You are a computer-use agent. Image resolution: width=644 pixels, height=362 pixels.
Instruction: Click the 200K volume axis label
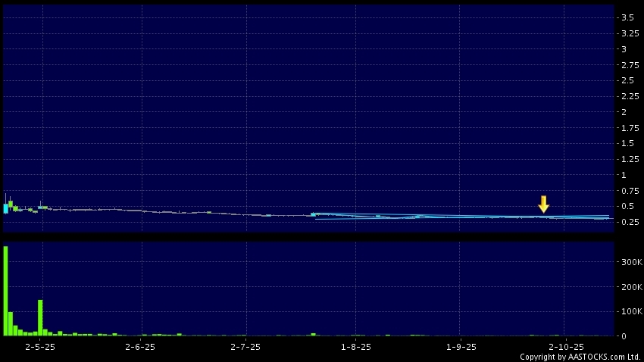tap(630, 287)
